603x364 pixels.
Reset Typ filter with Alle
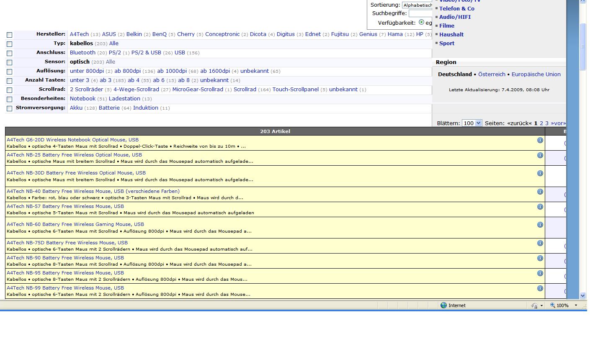pyautogui.click(x=114, y=44)
